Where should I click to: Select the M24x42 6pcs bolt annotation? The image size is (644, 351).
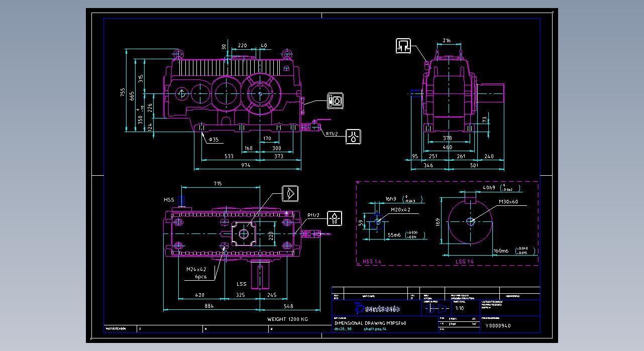click(x=196, y=273)
